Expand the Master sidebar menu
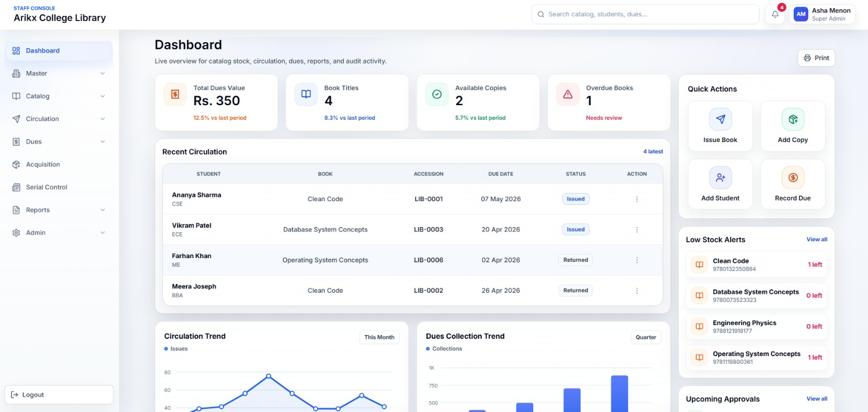Viewport: 868px width, 412px height. point(102,74)
